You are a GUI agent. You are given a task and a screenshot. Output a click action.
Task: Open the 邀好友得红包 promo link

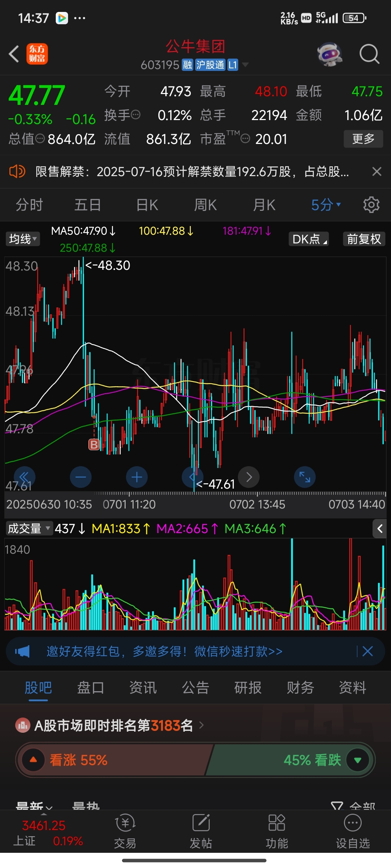point(164,651)
